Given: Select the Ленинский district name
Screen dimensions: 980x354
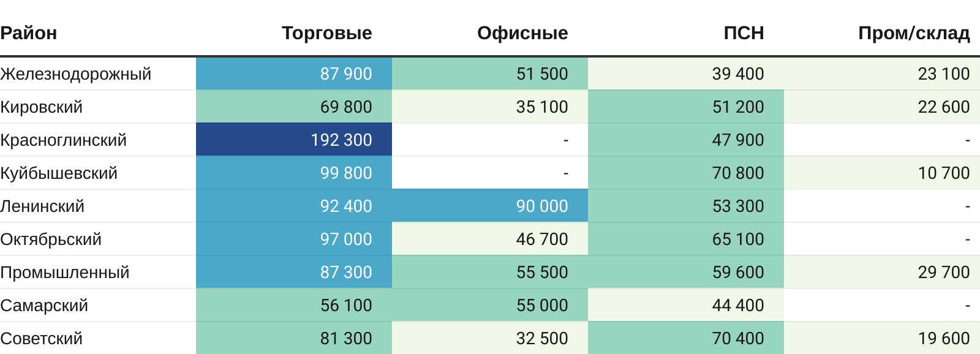Looking at the screenshot, I should click(x=42, y=206).
